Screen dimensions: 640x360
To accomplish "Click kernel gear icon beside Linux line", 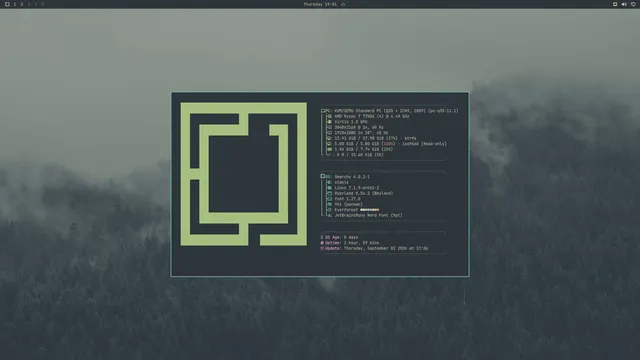I will 329,188.
